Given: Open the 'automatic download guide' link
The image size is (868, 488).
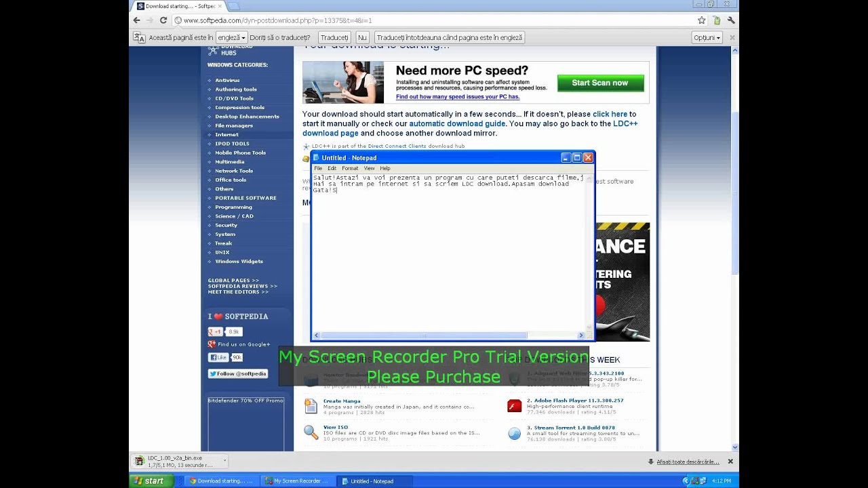Looking at the screenshot, I should click(457, 123).
